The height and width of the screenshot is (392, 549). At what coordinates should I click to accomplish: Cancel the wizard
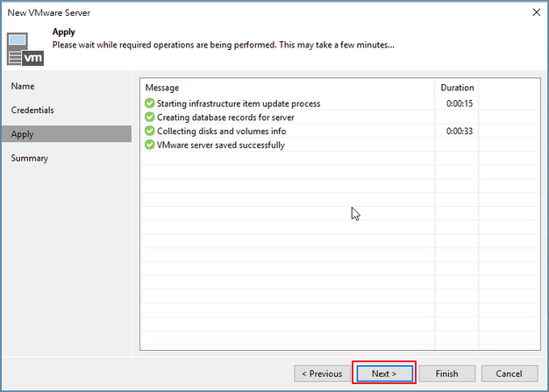pyautogui.click(x=509, y=374)
